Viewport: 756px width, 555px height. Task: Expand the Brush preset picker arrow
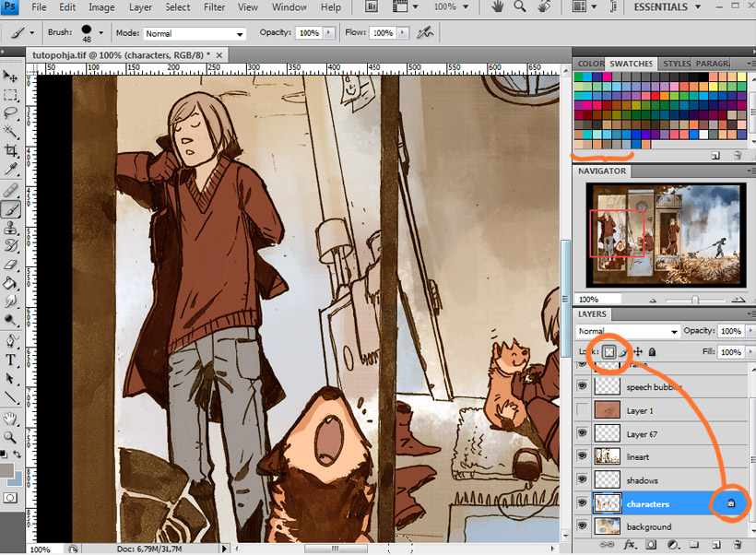coord(100,33)
